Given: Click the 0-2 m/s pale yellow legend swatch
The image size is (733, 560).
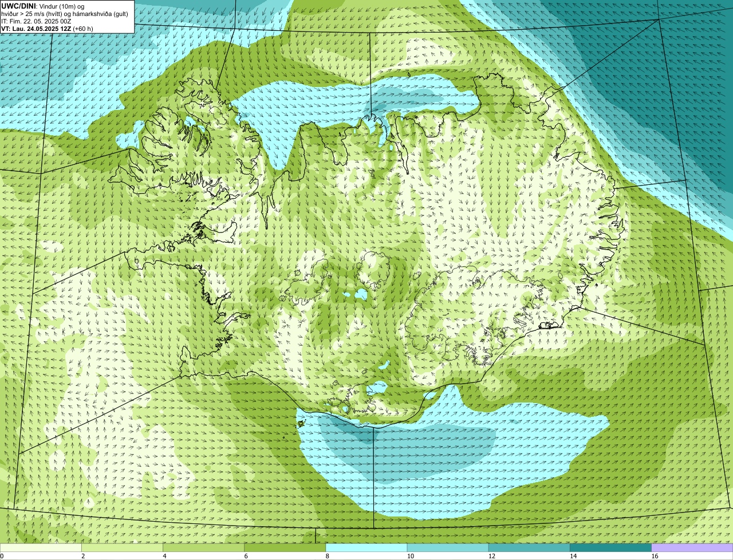Looking at the screenshot, I should pos(41,547).
